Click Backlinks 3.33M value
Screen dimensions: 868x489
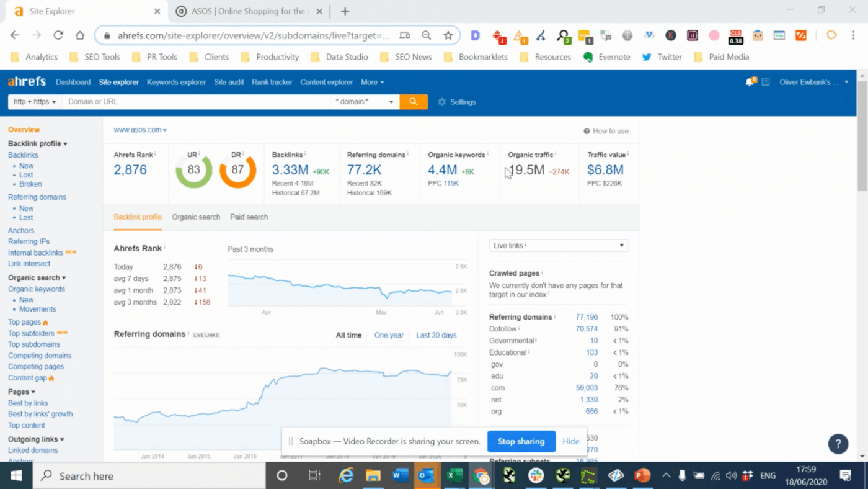click(x=290, y=170)
